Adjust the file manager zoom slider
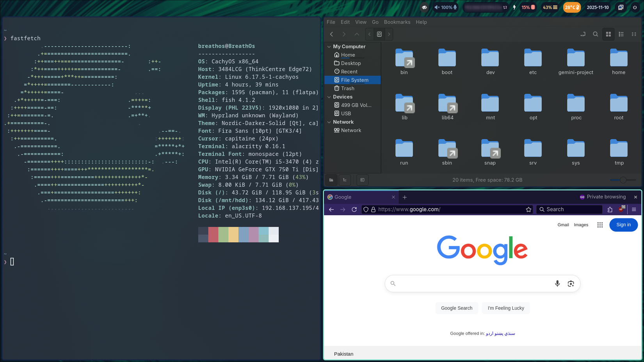This screenshot has width=644, height=362. 623,180
